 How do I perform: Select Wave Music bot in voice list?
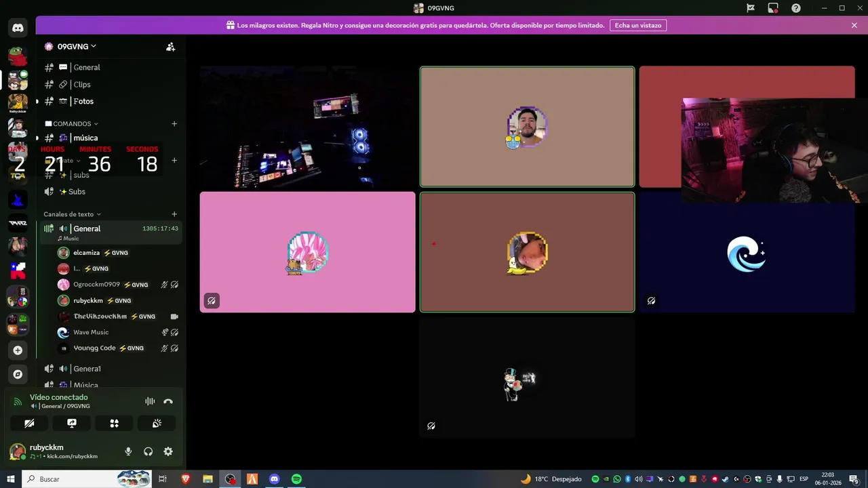118,332
